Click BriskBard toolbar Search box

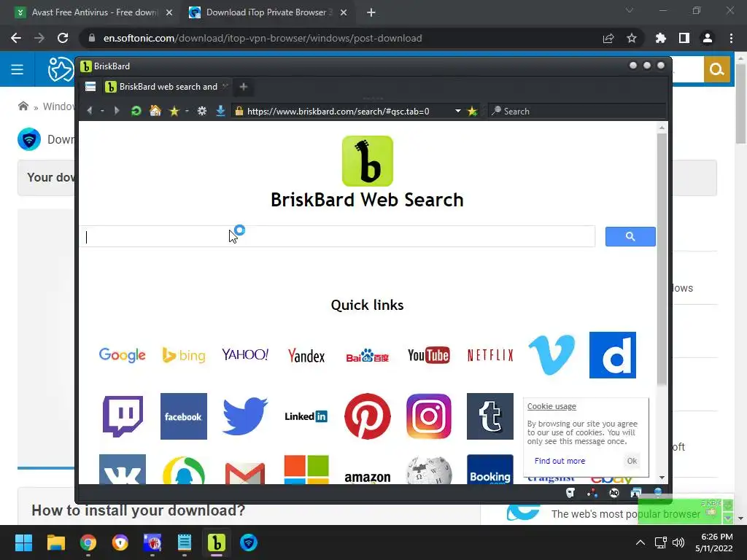(x=577, y=111)
